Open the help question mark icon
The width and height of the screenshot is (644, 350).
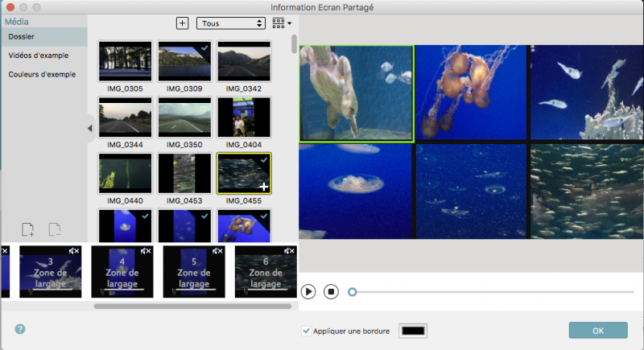(x=20, y=329)
